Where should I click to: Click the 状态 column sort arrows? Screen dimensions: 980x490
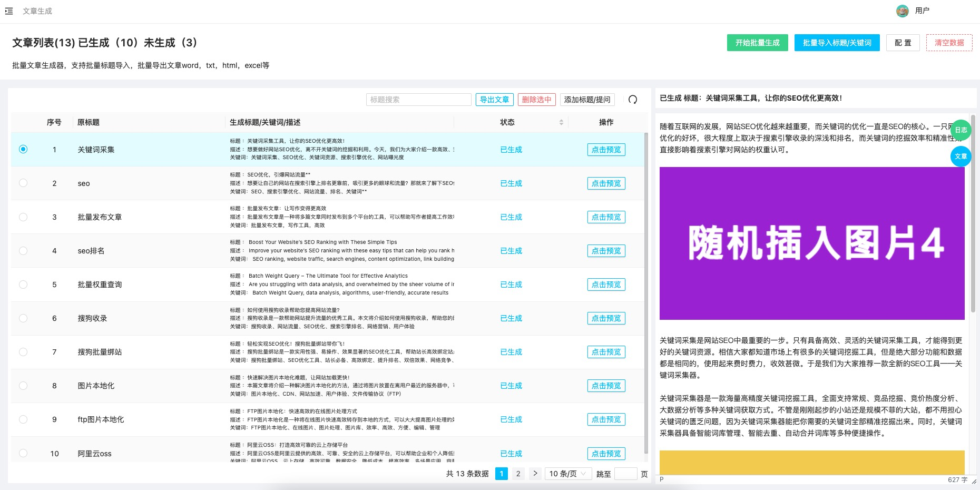click(561, 122)
